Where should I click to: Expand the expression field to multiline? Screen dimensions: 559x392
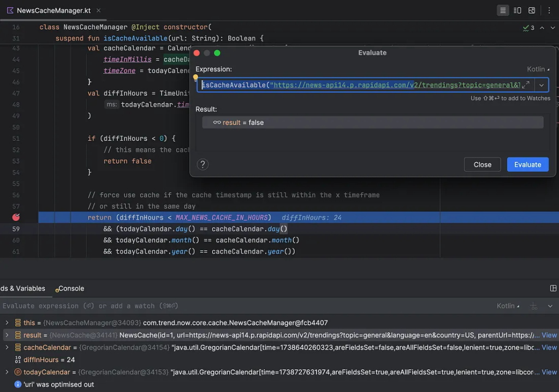[x=526, y=85]
